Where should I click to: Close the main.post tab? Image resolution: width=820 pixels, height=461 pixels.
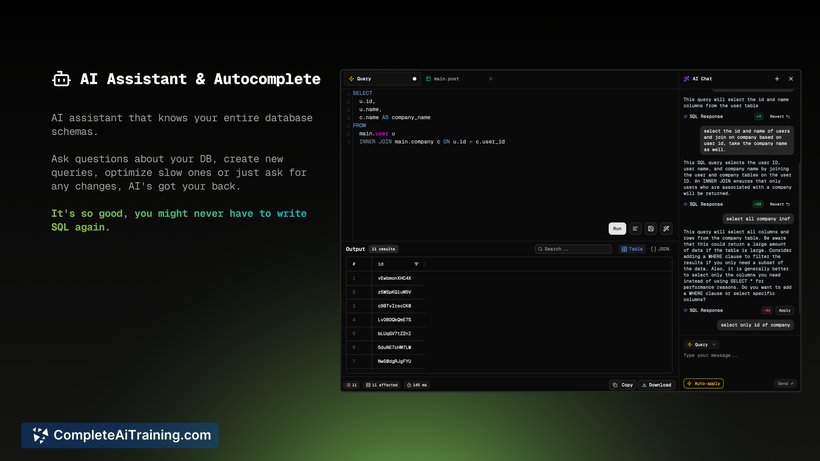pos(491,79)
